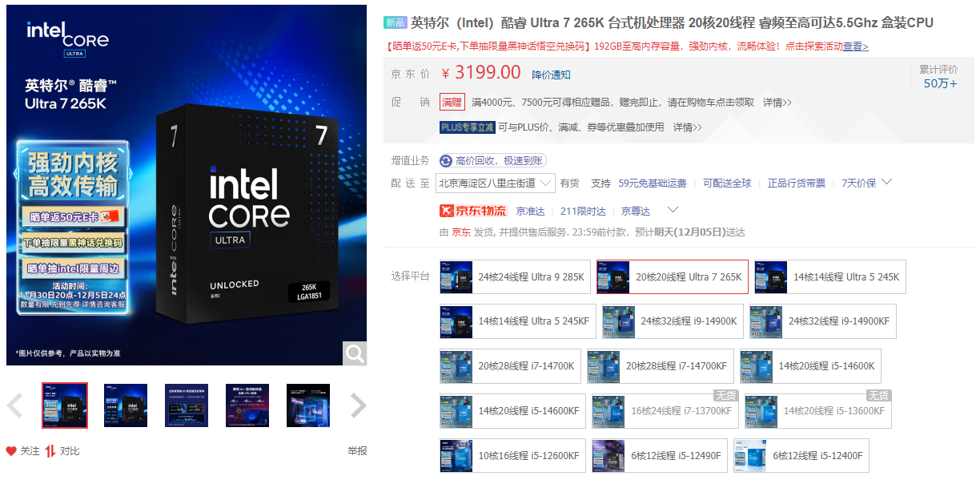Screen dimensions: 980x480
Task: Go to previous thumbnail with left arrow
Action: coord(14,406)
